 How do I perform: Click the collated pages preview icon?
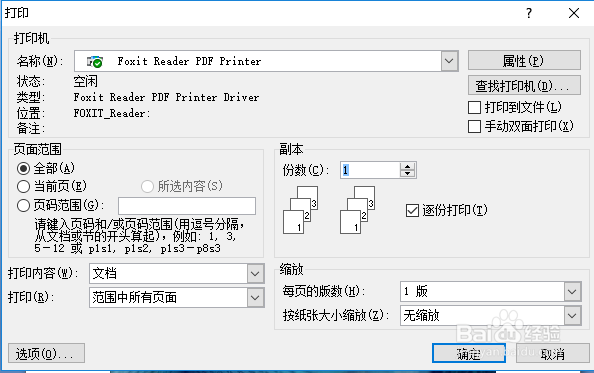[300, 209]
